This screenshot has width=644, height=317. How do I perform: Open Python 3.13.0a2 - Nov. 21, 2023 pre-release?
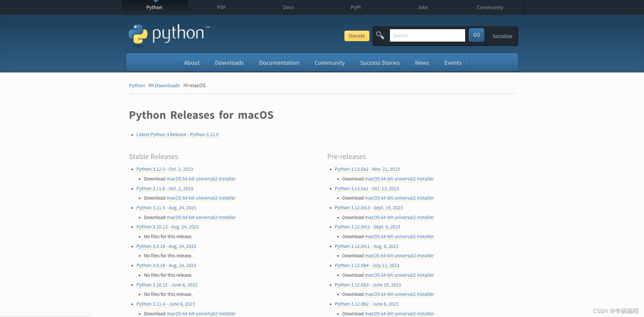coord(367,169)
